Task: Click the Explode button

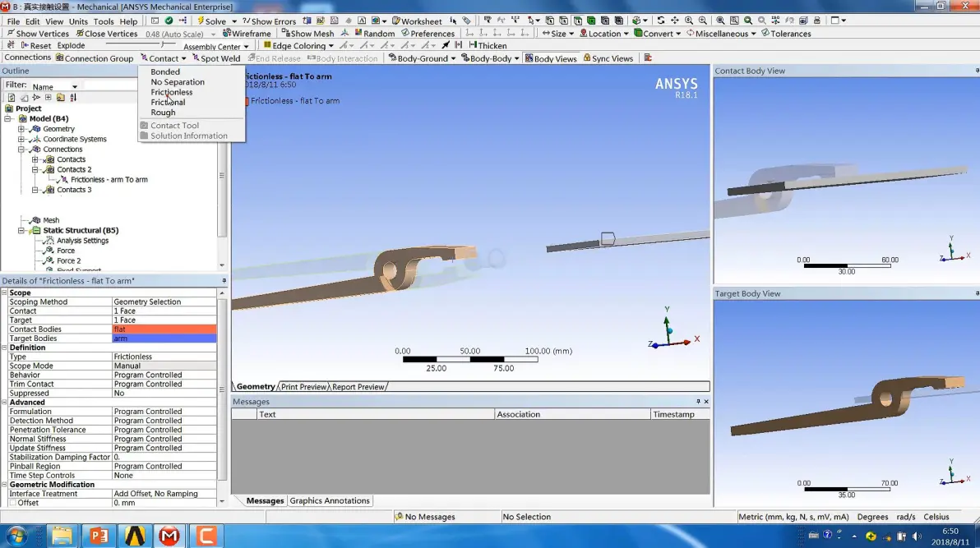Action: pyautogui.click(x=71, y=45)
